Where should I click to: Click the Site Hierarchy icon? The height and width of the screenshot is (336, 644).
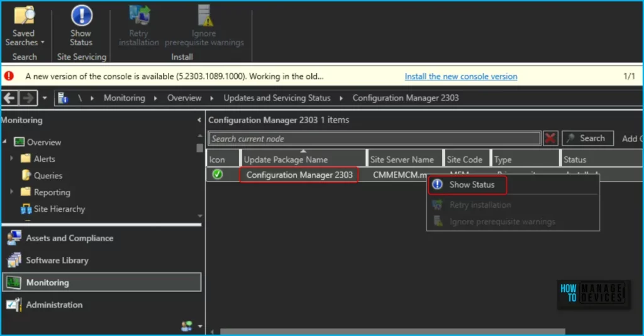point(26,209)
